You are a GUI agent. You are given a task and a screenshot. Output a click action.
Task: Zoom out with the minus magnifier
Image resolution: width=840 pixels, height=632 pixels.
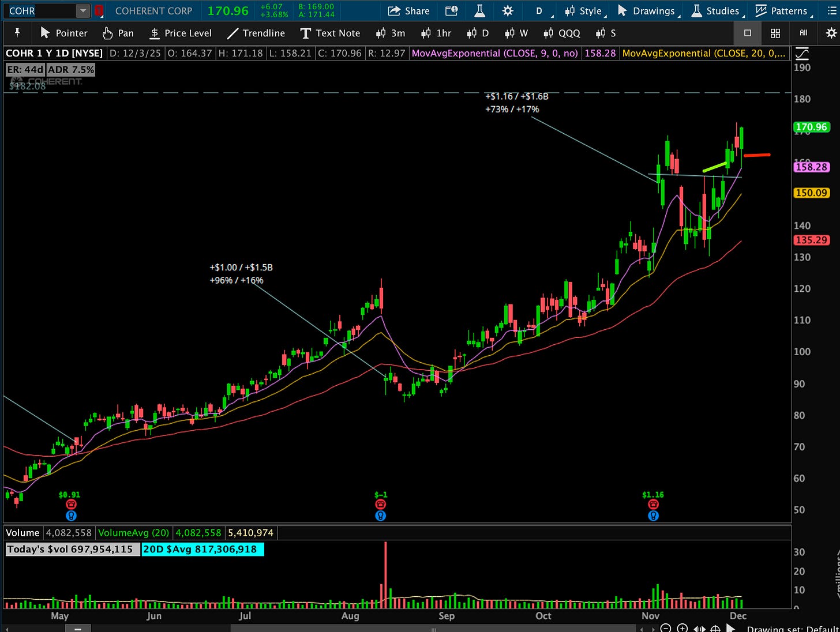coord(666,629)
